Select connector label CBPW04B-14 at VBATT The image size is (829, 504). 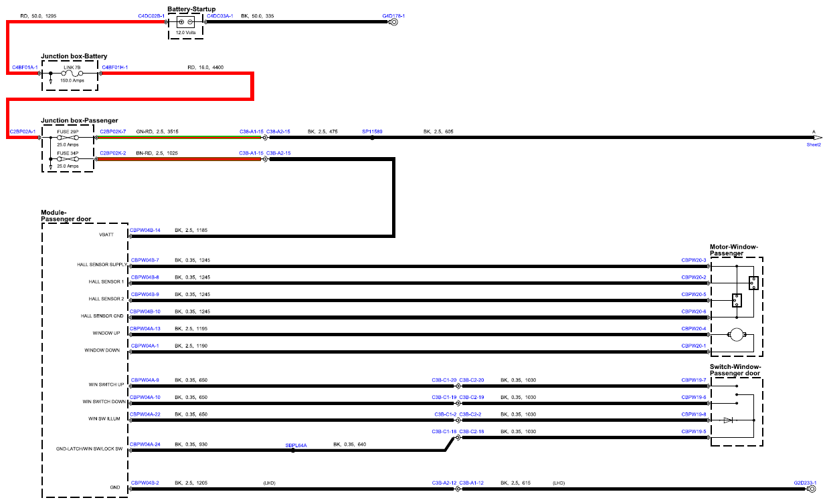click(x=145, y=230)
